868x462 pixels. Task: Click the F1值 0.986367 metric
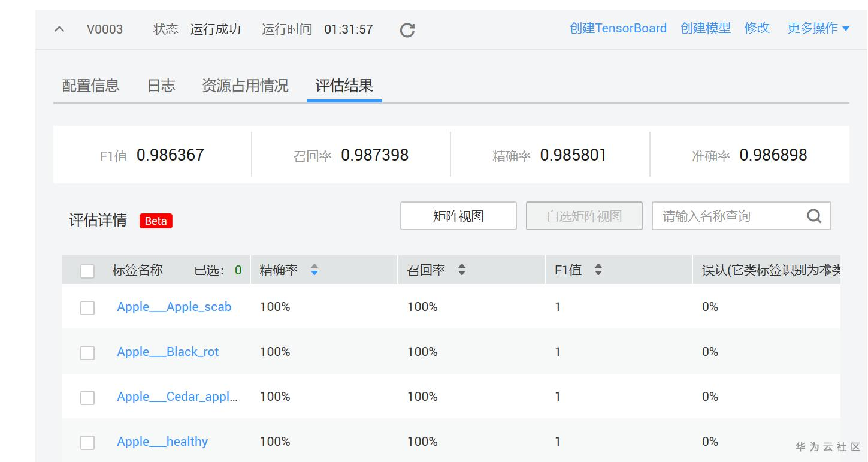pyautogui.click(x=152, y=155)
